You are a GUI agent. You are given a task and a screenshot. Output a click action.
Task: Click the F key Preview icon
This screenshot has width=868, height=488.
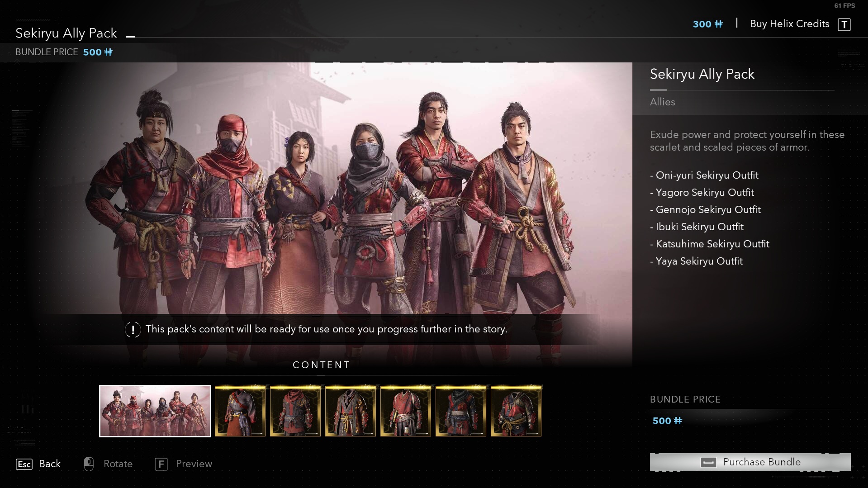point(161,464)
